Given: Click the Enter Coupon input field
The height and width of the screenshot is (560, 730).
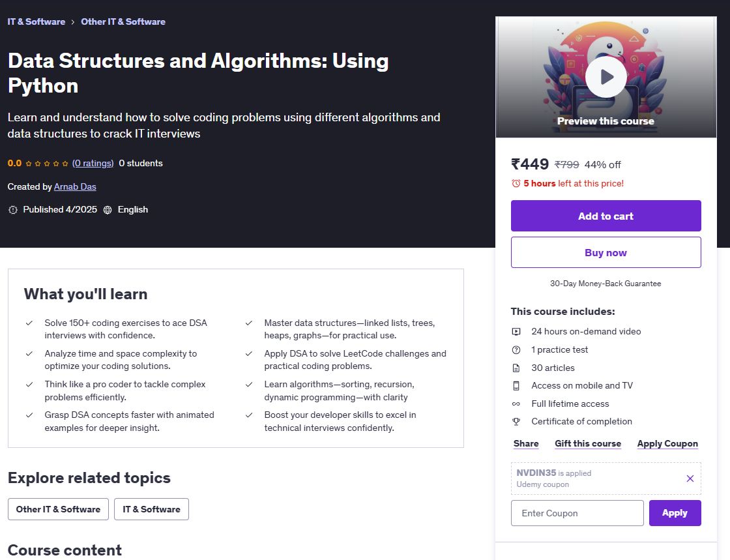Looking at the screenshot, I should (x=577, y=513).
